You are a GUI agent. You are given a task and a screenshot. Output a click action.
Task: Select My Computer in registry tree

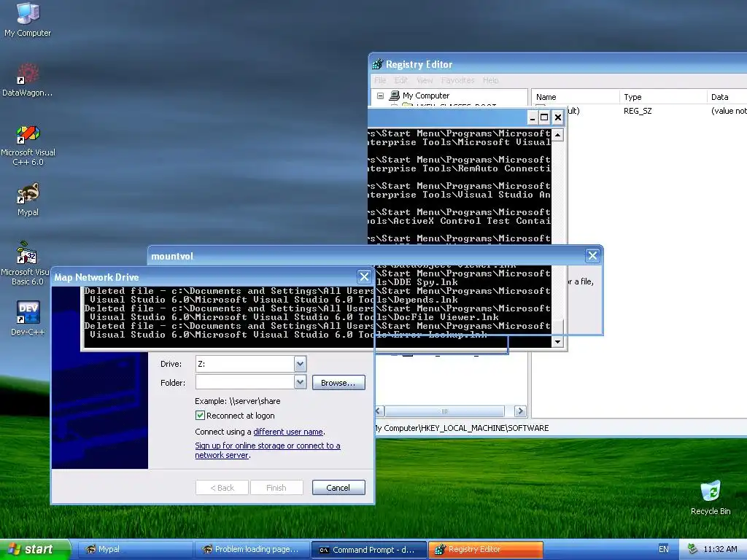(425, 96)
